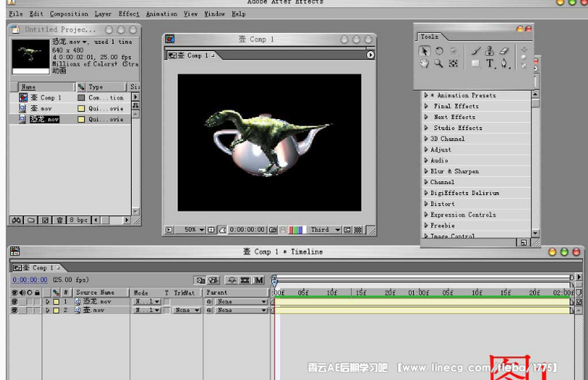Toggle Shy layers hide button in Timeline
Viewport: 588px width, 380px height.
[231, 280]
